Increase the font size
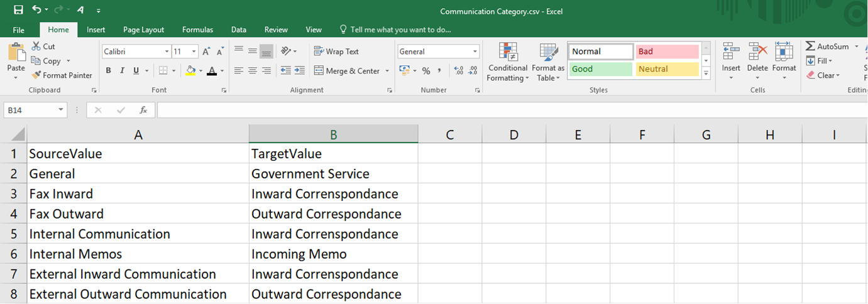This screenshot has height=304, width=868. point(207,52)
